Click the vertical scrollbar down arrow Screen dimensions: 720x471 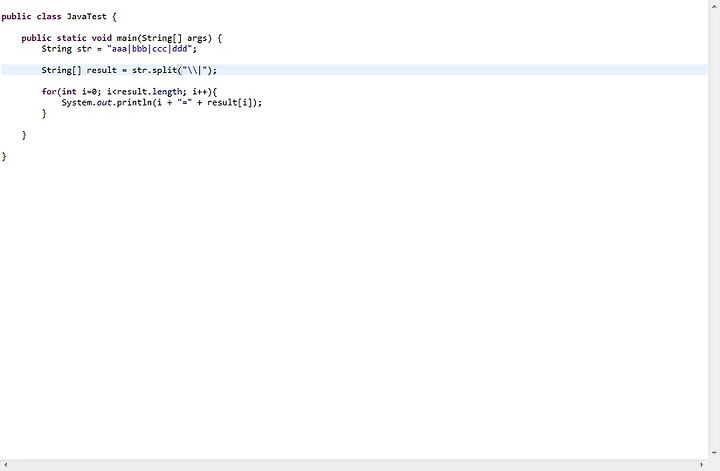[714, 453]
